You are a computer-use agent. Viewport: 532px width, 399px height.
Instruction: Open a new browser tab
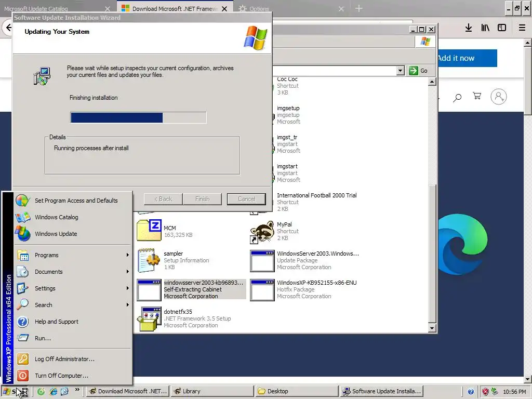pyautogui.click(x=359, y=8)
